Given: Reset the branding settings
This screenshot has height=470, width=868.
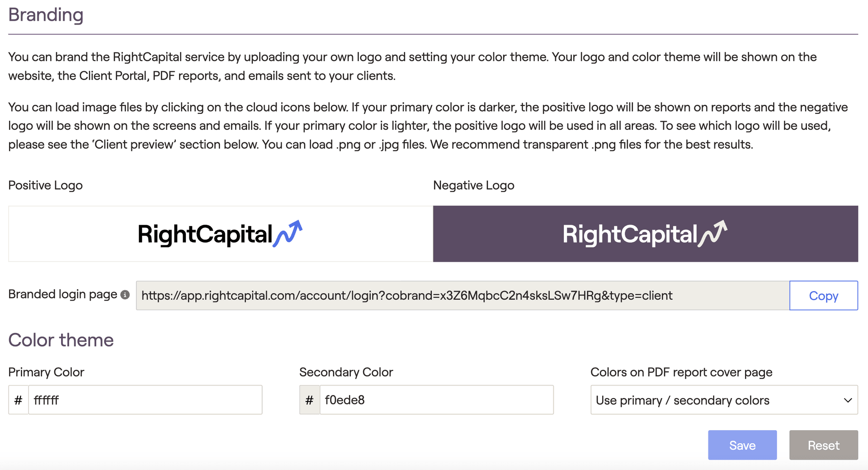Looking at the screenshot, I should tap(823, 445).
